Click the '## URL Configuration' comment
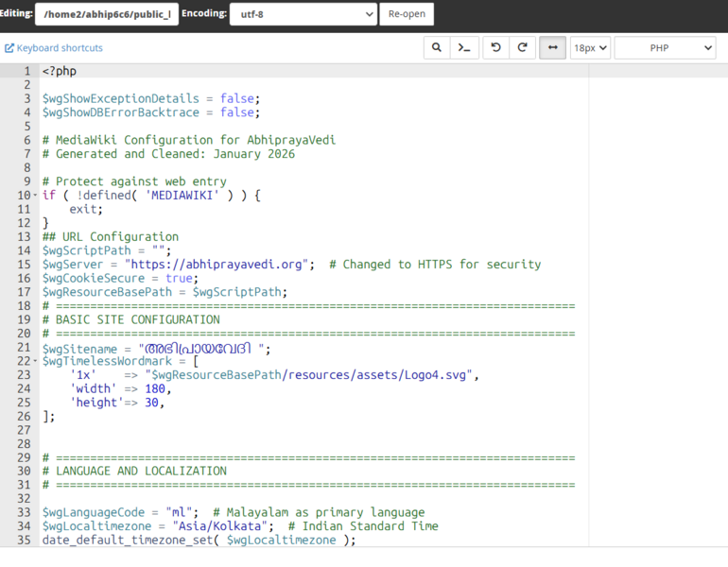Viewport: 728px width, 567px height. pos(111,236)
